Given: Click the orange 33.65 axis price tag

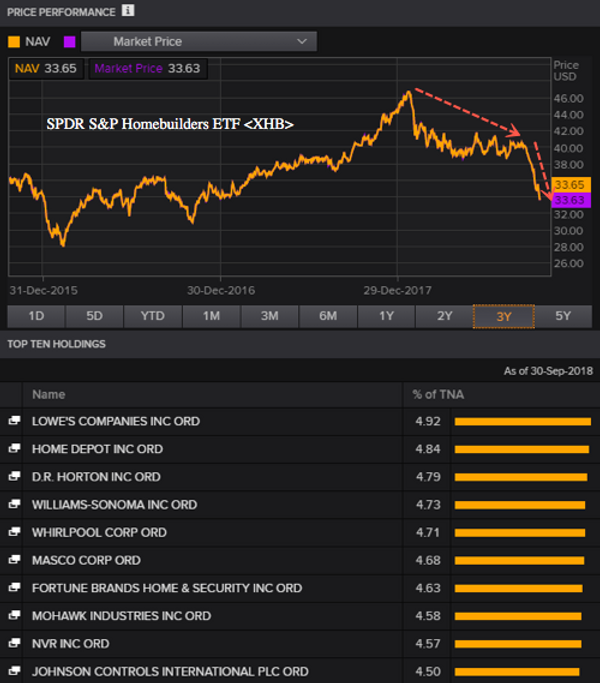Looking at the screenshot, I should pyautogui.click(x=571, y=185).
